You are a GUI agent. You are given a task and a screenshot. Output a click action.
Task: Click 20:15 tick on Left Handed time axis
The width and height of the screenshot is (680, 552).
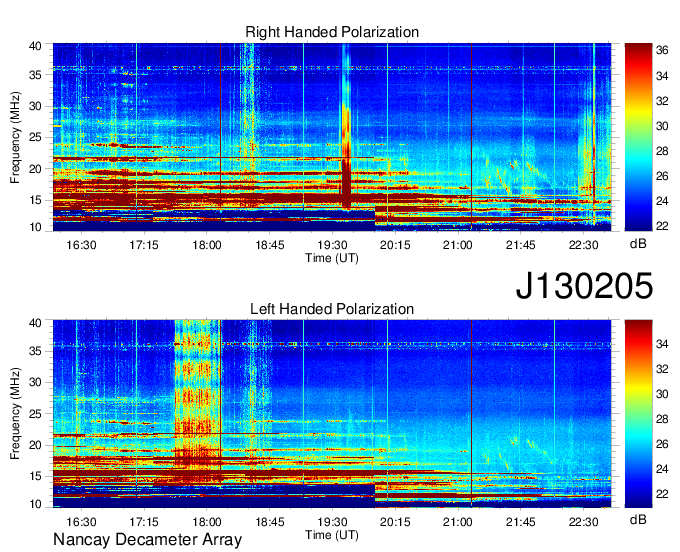[395, 522]
